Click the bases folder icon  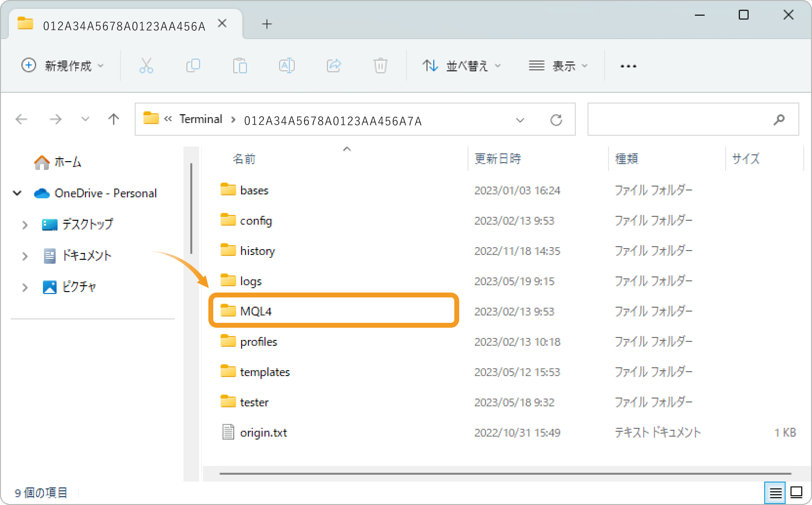pos(228,189)
